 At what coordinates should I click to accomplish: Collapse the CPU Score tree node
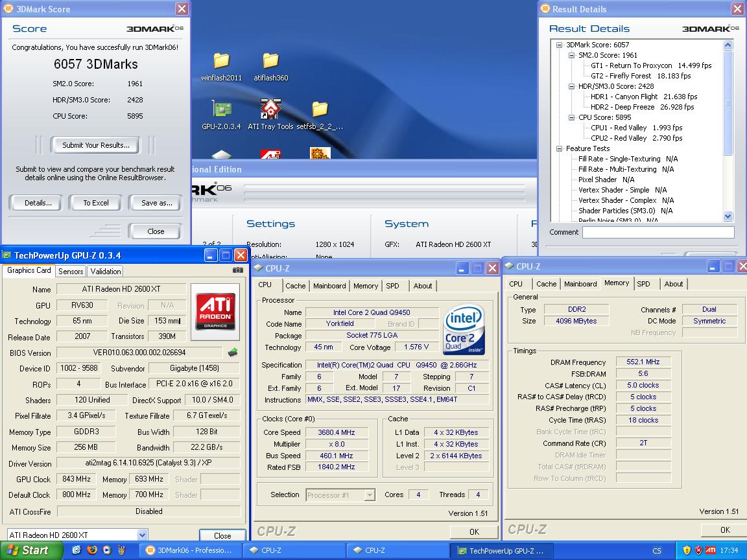coord(572,117)
